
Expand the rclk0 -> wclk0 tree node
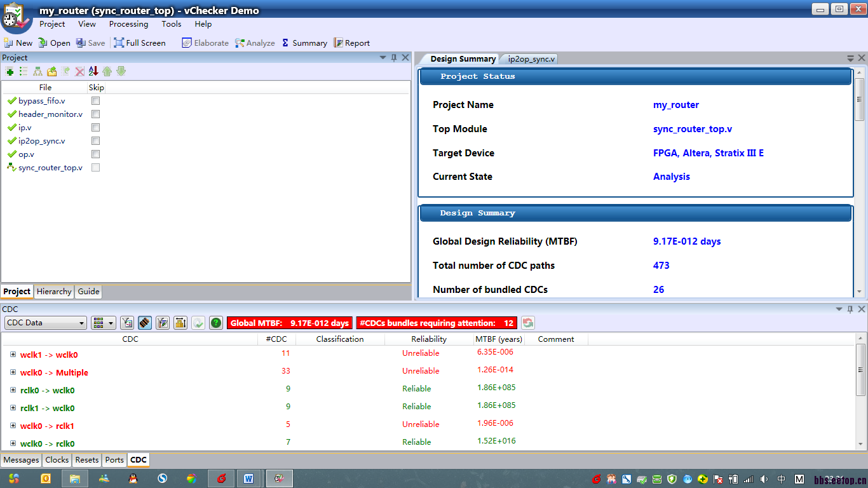coord(13,390)
